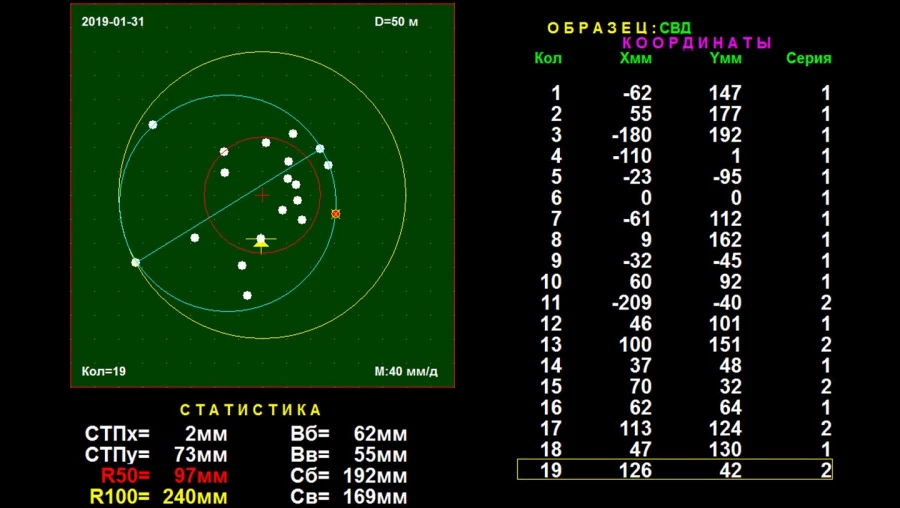900x508 pixels.
Task: Select the highlighted row 19 in coordinates table
Action: [x=674, y=470]
